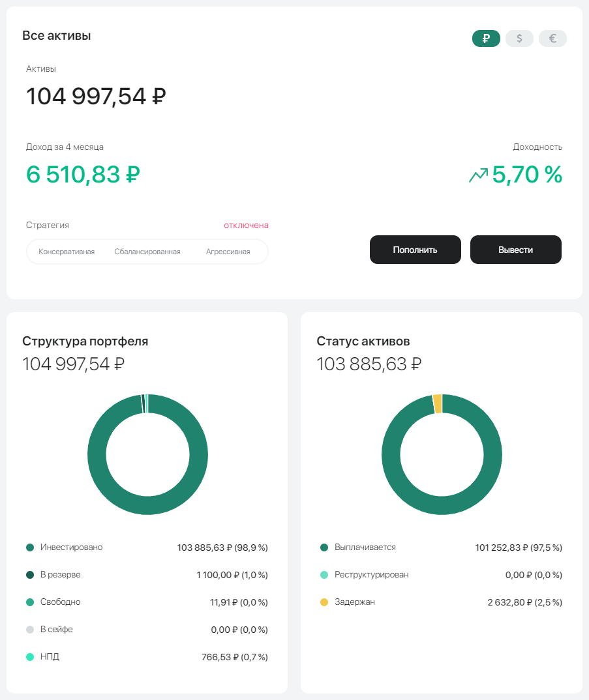Switch to dollar currency view
The image size is (589, 700).
[519, 38]
